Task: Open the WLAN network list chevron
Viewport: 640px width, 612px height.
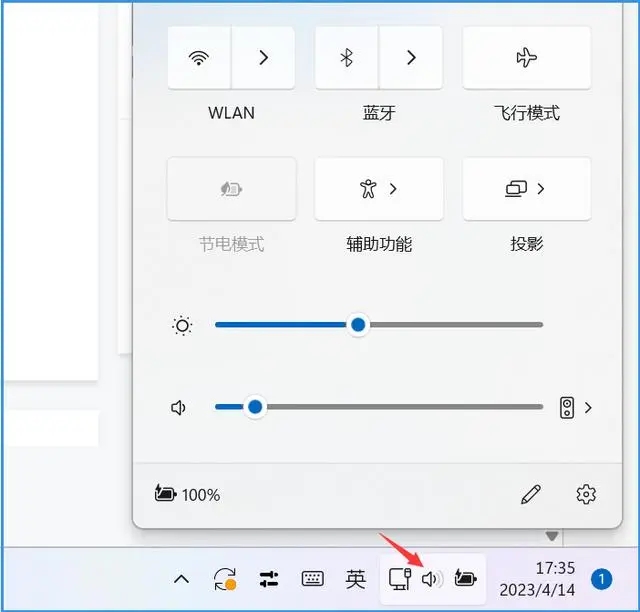Action: click(x=264, y=58)
